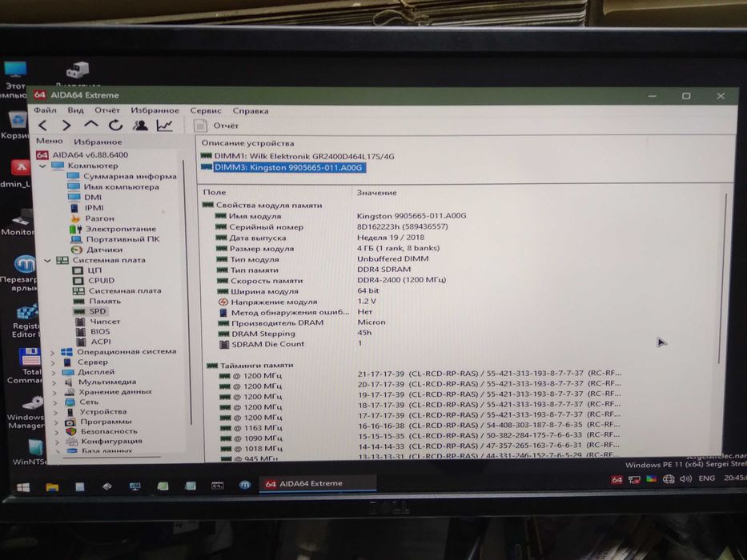
Task: Go forward with the Forward arrow
Action: [66, 126]
